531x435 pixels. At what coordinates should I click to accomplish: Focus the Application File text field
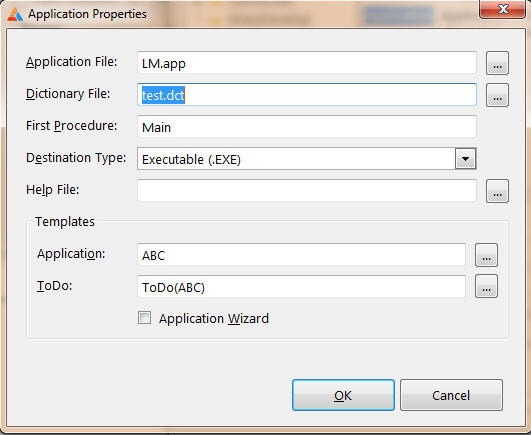pos(307,63)
